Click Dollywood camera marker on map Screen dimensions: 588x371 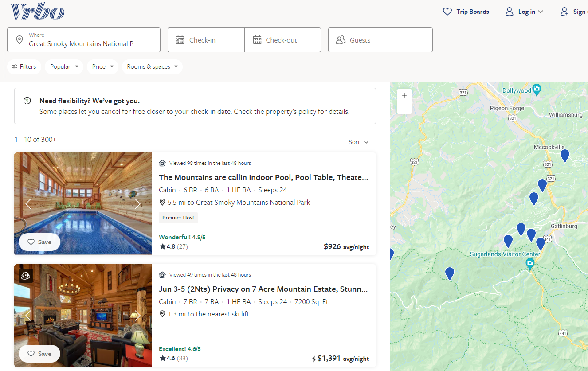(537, 89)
